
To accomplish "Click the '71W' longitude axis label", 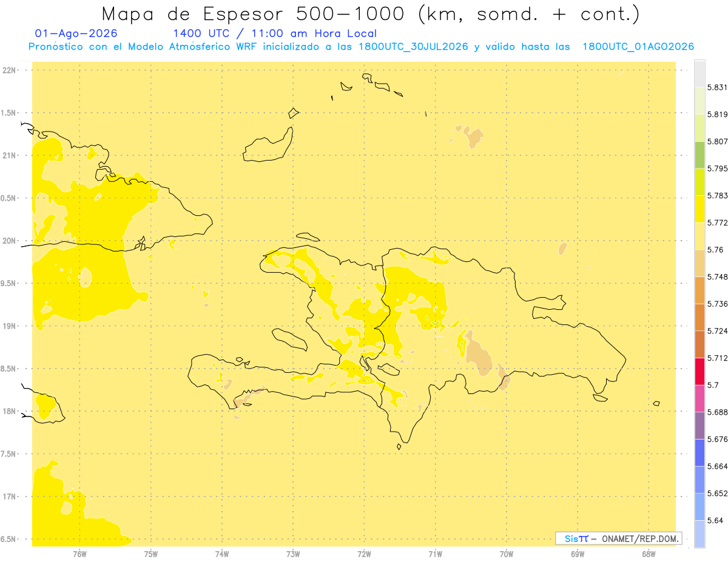I will click(x=435, y=554).
